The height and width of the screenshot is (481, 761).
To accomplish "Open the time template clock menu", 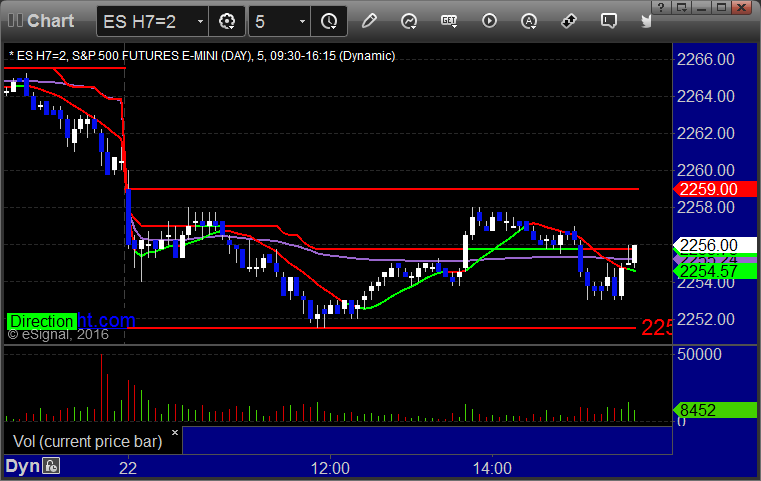I will [329, 21].
